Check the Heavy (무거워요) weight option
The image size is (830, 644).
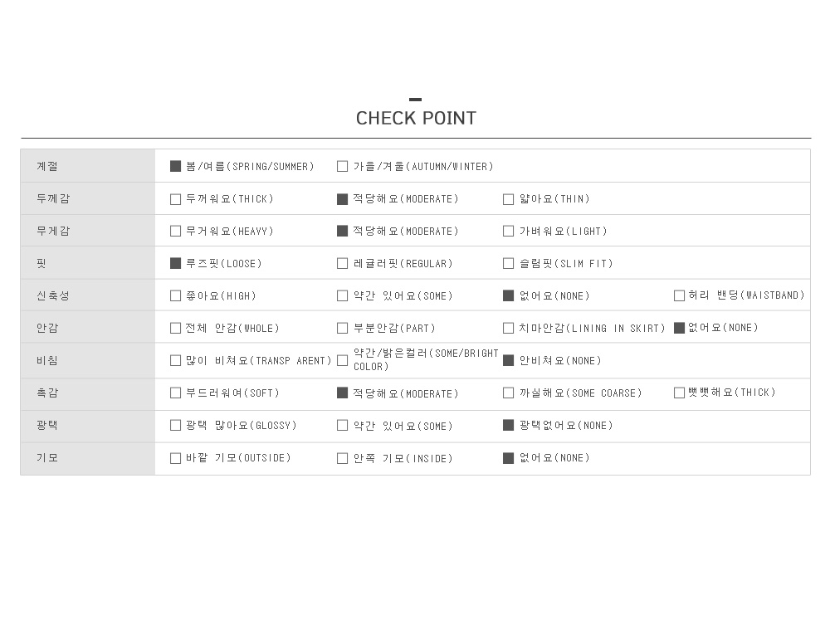(175, 232)
